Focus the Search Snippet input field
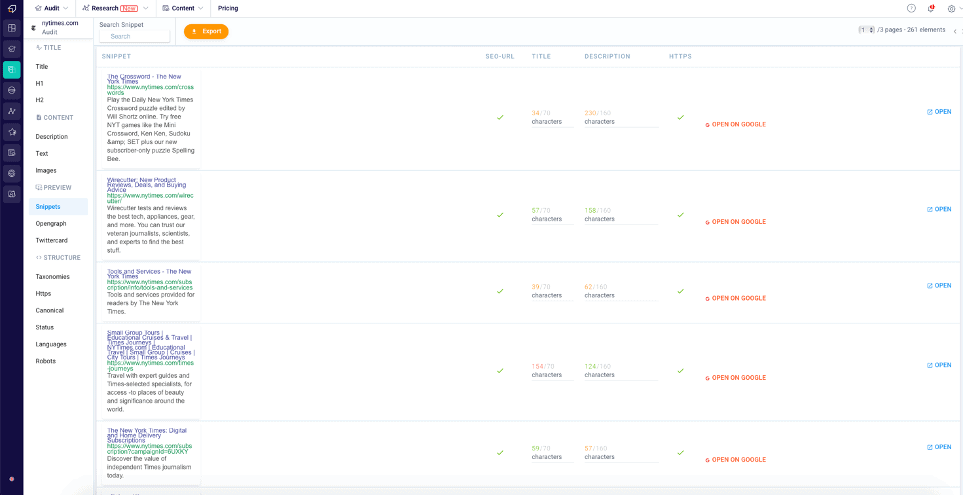964x496 pixels. (x=135, y=36)
